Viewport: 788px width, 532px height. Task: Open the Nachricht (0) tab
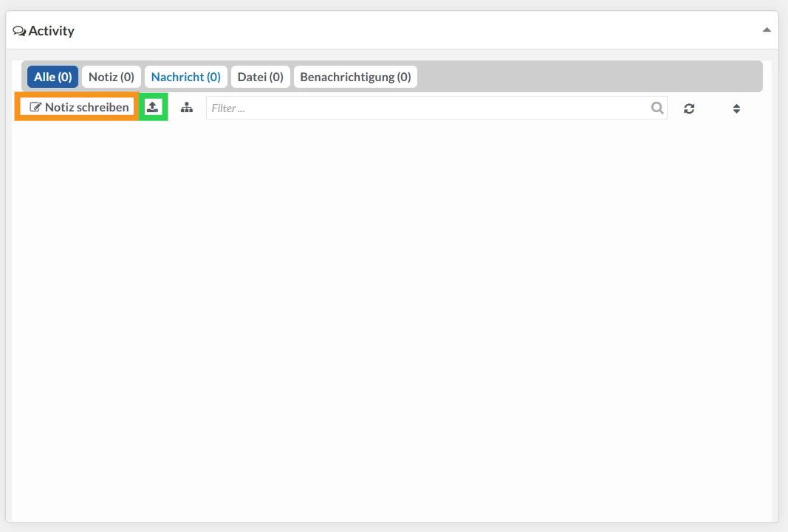185,77
